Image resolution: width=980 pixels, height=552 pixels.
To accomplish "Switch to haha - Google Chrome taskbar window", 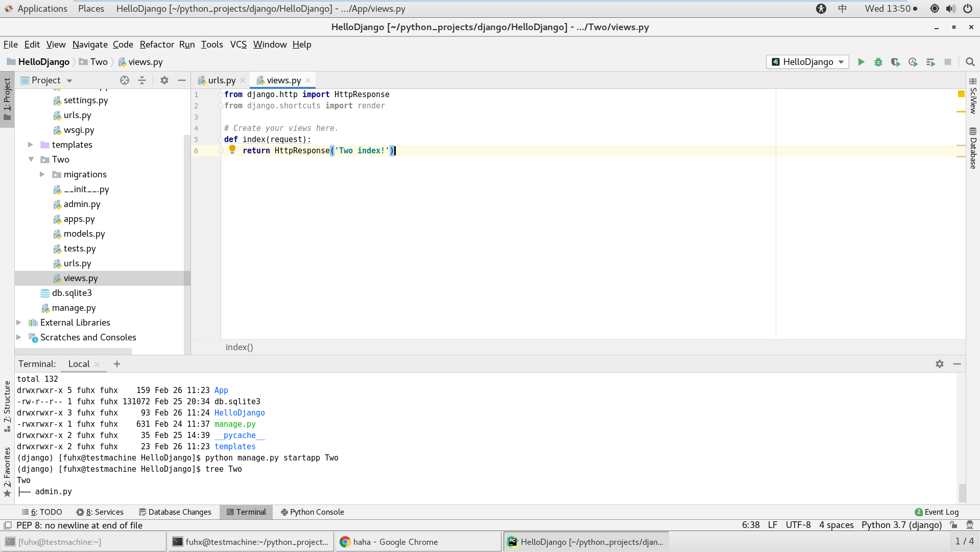I will [419, 542].
